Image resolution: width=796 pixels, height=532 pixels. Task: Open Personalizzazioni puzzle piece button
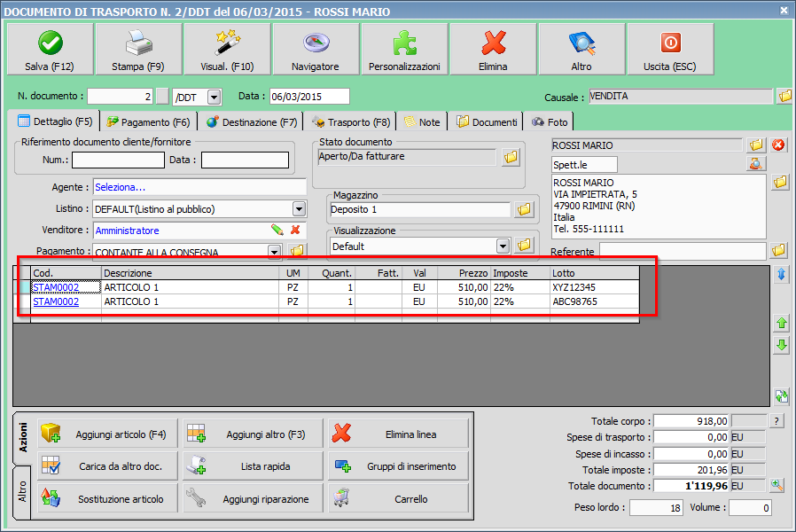pos(404,51)
